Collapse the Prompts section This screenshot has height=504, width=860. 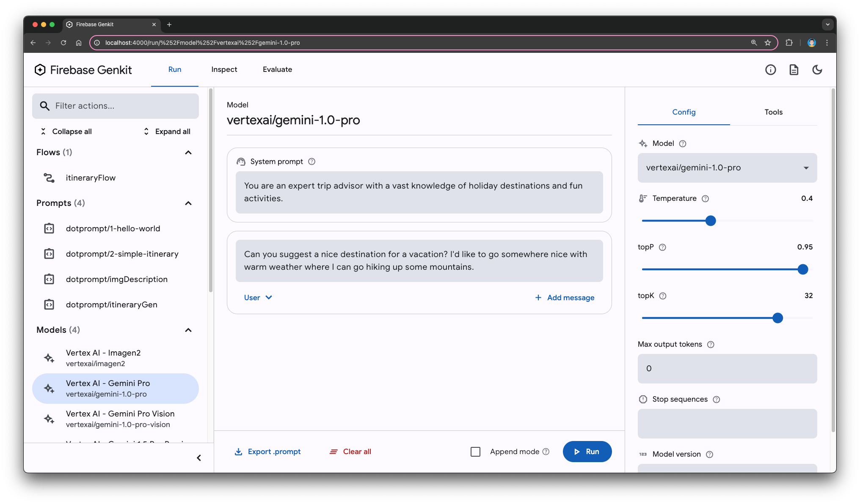pyautogui.click(x=190, y=203)
